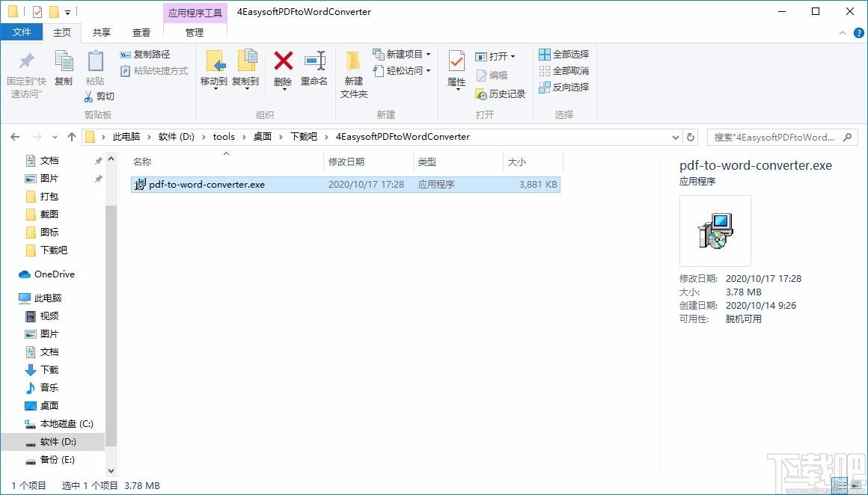The width and height of the screenshot is (868, 495).
Task: Click Select all (全部选择)
Action: [x=564, y=54]
